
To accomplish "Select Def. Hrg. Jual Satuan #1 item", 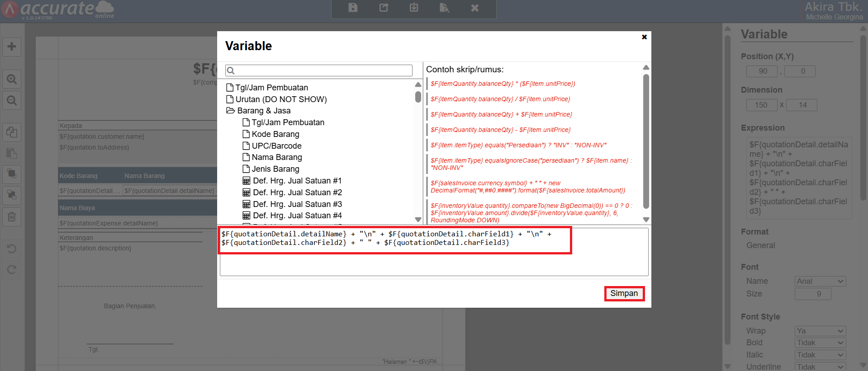I will tap(297, 181).
